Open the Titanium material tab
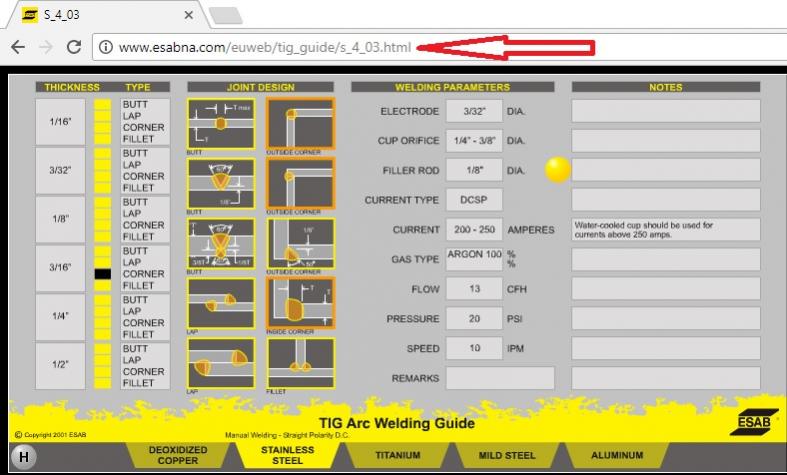 [398, 456]
